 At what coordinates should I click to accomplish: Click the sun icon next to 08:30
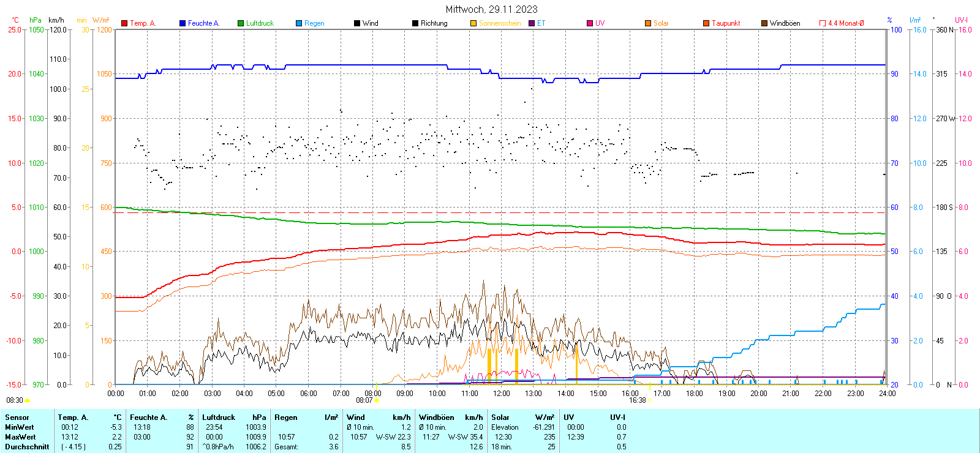(x=27, y=400)
